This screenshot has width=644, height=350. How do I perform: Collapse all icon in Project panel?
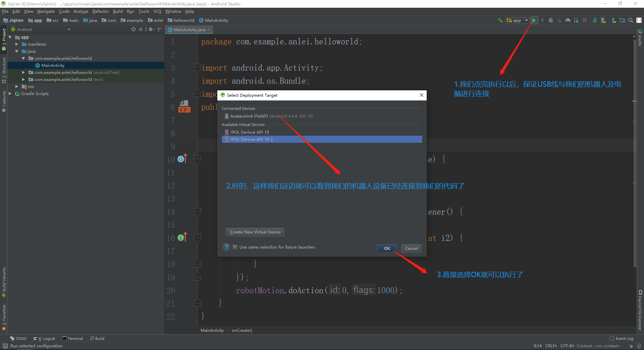pyautogui.click(x=141, y=30)
